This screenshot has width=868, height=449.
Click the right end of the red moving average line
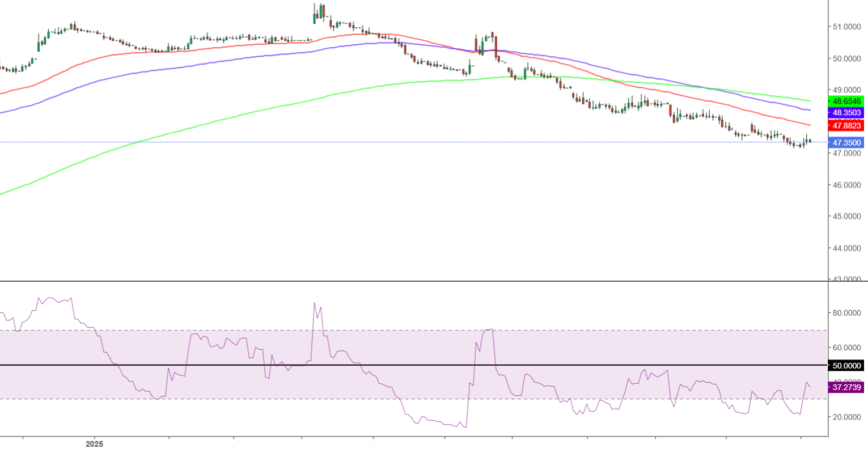point(809,125)
